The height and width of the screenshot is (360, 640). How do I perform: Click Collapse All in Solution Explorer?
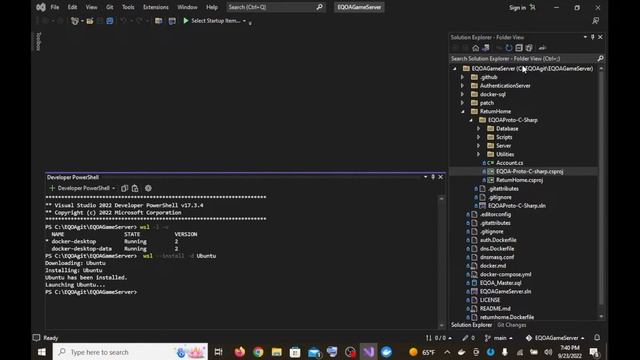[x=519, y=48]
